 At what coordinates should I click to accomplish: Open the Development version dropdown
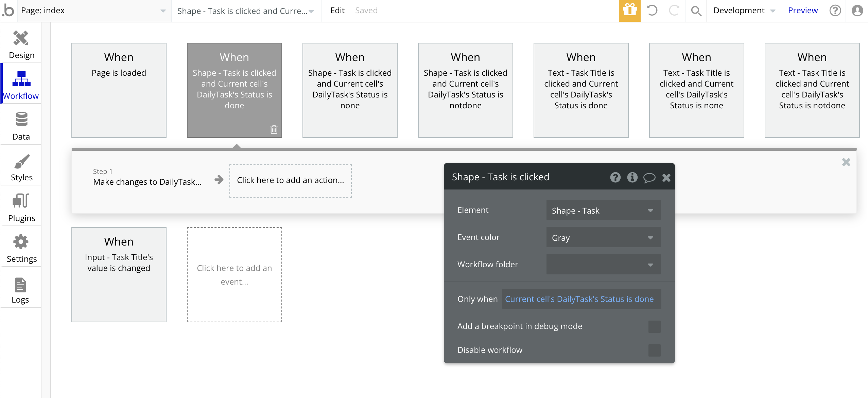tap(744, 11)
